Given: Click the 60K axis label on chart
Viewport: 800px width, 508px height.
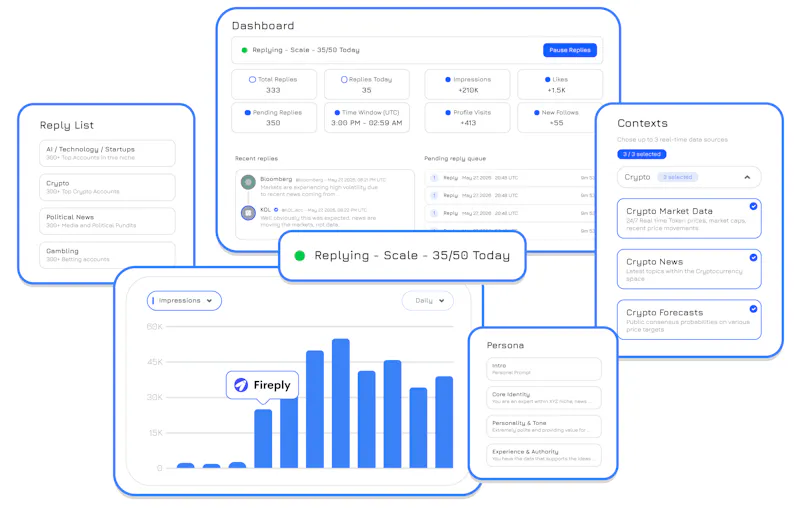Looking at the screenshot, I should [x=155, y=326].
